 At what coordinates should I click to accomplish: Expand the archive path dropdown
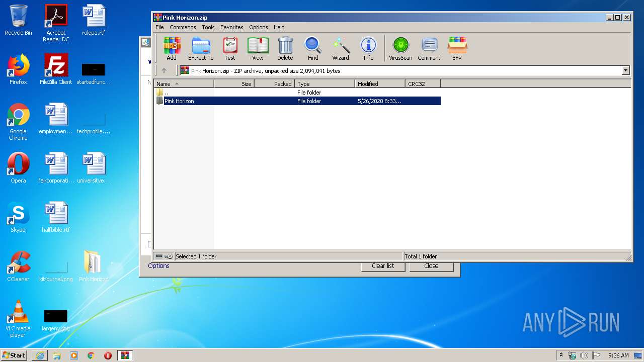click(626, 71)
